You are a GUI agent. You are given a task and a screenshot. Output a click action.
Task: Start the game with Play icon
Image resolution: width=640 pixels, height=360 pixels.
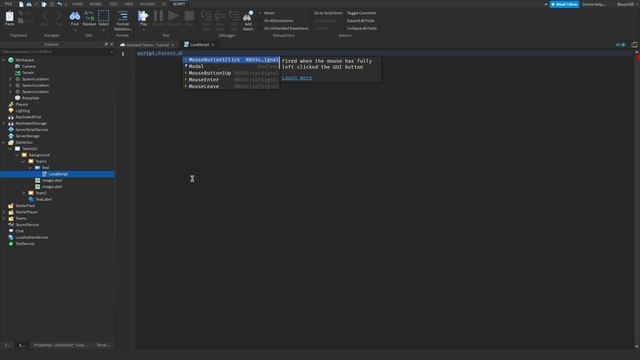143,16
